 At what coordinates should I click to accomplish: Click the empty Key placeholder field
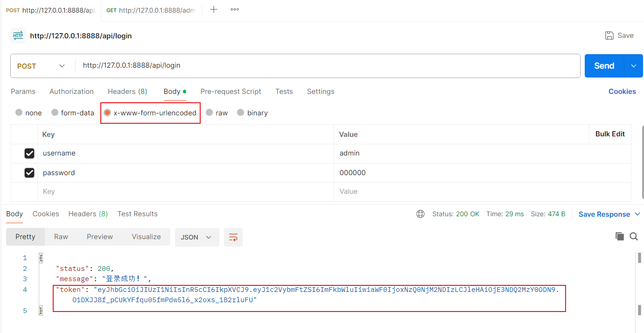click(x=186, y=191)
